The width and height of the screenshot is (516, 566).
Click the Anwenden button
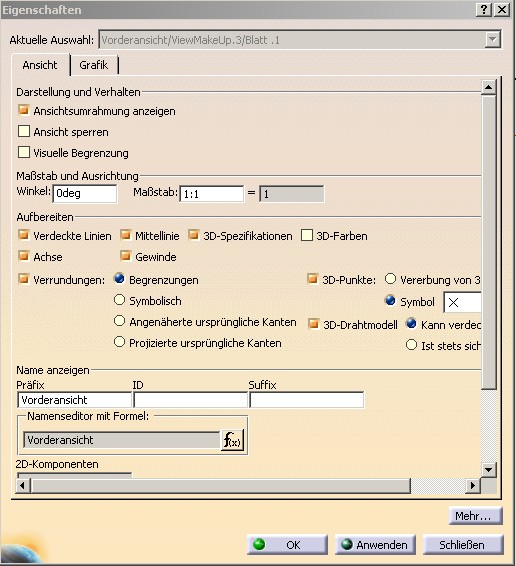(375, 544)
